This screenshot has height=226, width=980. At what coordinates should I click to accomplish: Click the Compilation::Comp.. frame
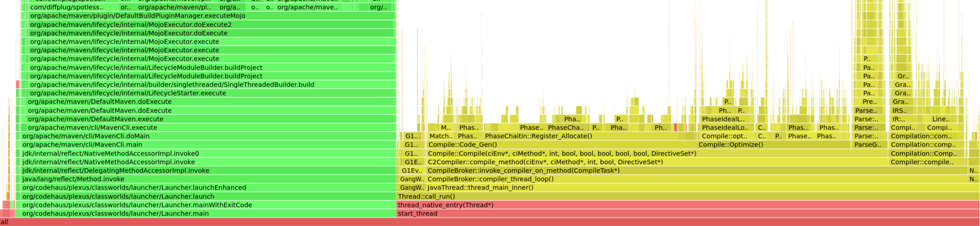click(x=927, y=153)
